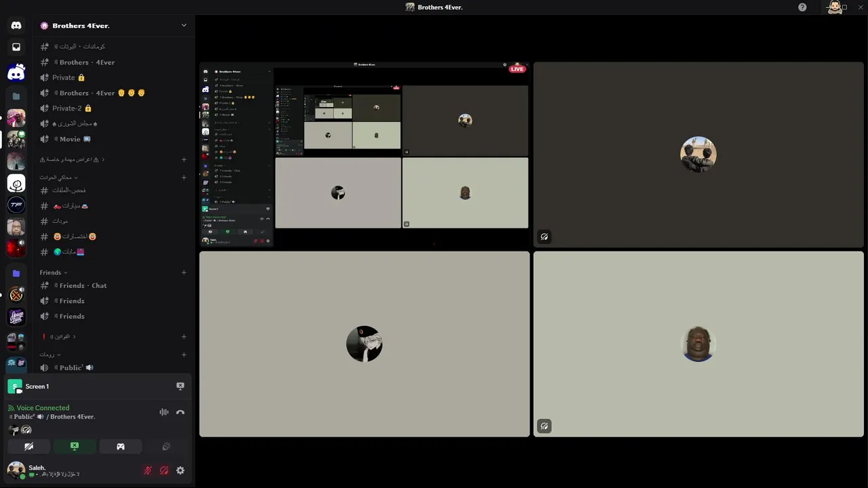Add a channel to the اعراض مهمة و خاصة category
The image size is (868, 488).
coord(184,159)
